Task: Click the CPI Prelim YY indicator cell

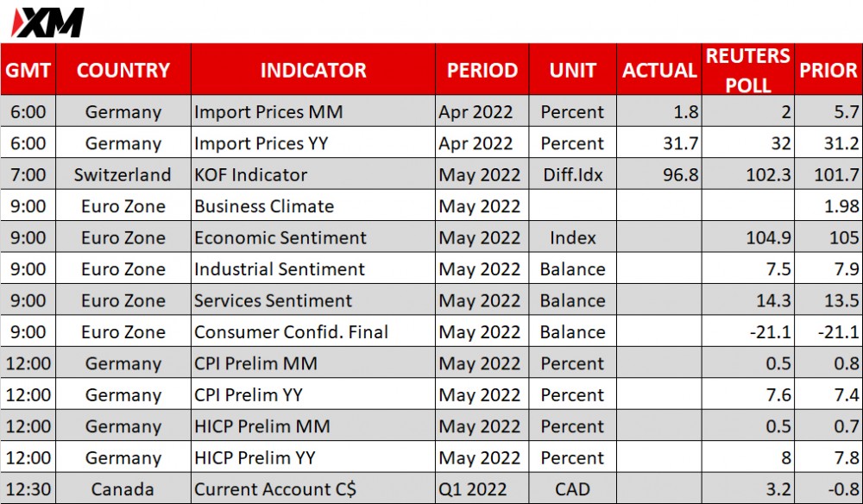Action: pyautogui.click(x=313, y=394)
